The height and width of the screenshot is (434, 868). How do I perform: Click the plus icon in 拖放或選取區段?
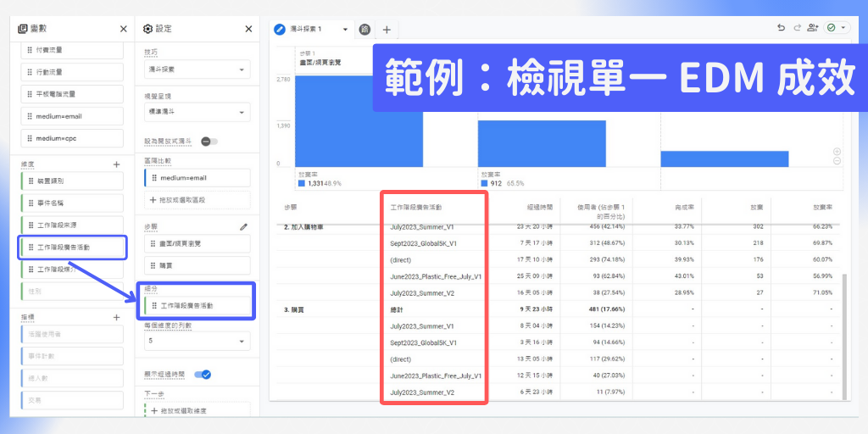pos(153,199)
